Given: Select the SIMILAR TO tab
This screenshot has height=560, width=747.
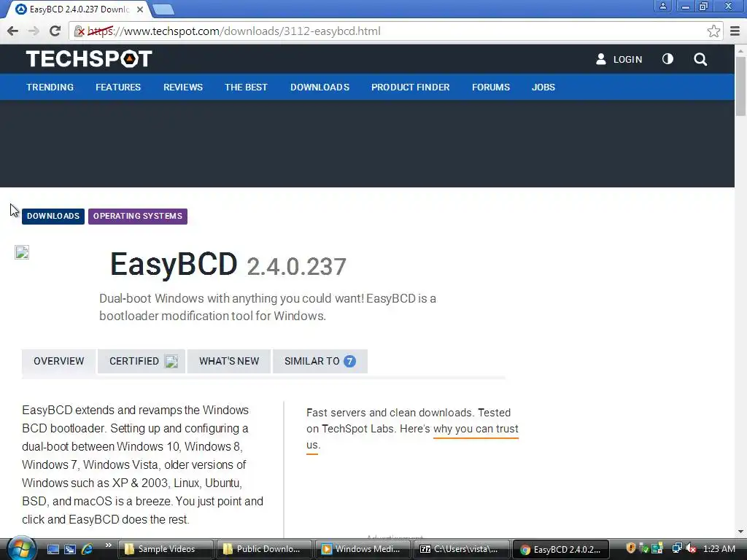Looking at the screenshot, I should [x=320, y=361].
